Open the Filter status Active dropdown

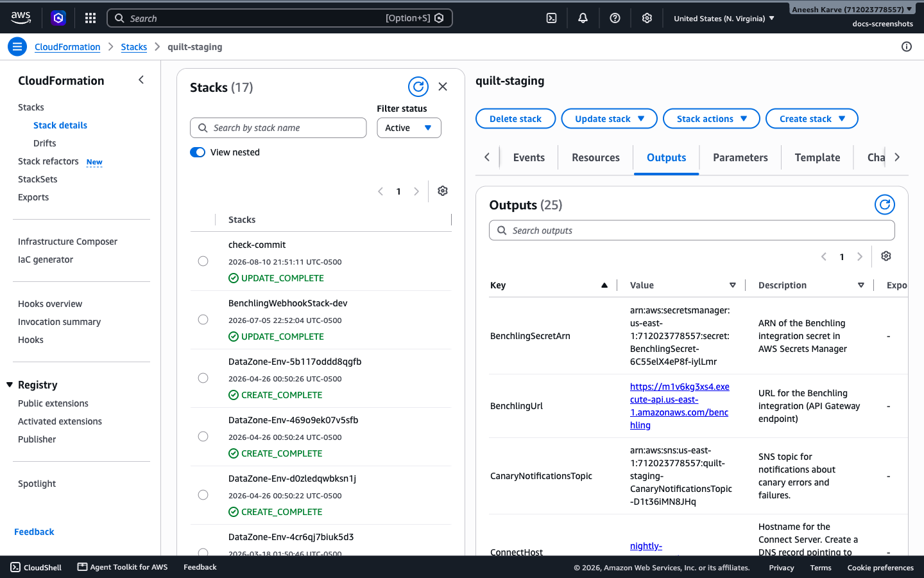point(409,128)
